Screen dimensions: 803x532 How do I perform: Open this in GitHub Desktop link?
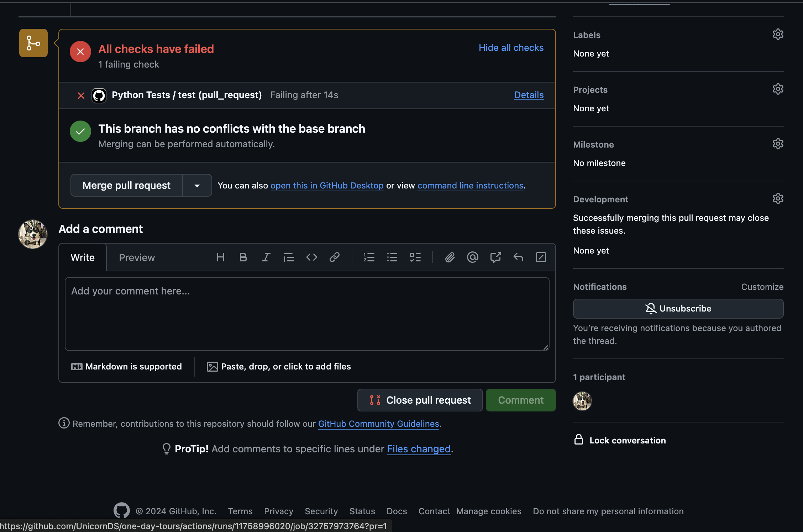click(x=327, y=185)
